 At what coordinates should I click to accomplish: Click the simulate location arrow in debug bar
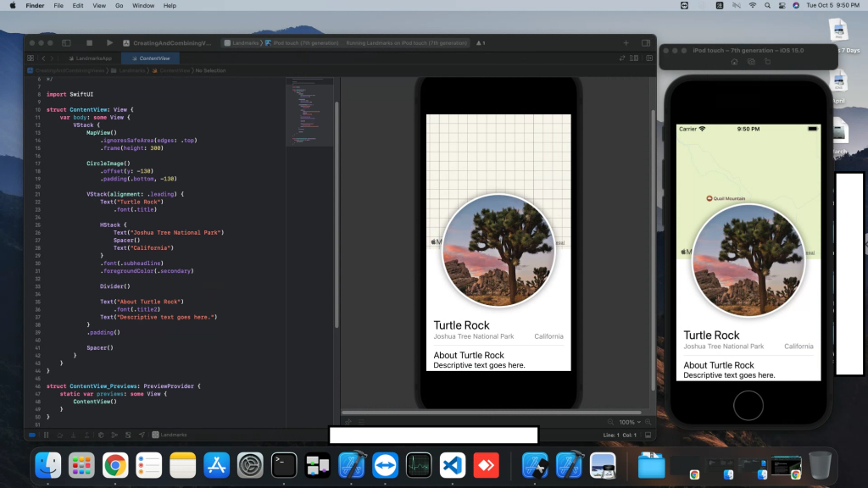coord(141,435)
